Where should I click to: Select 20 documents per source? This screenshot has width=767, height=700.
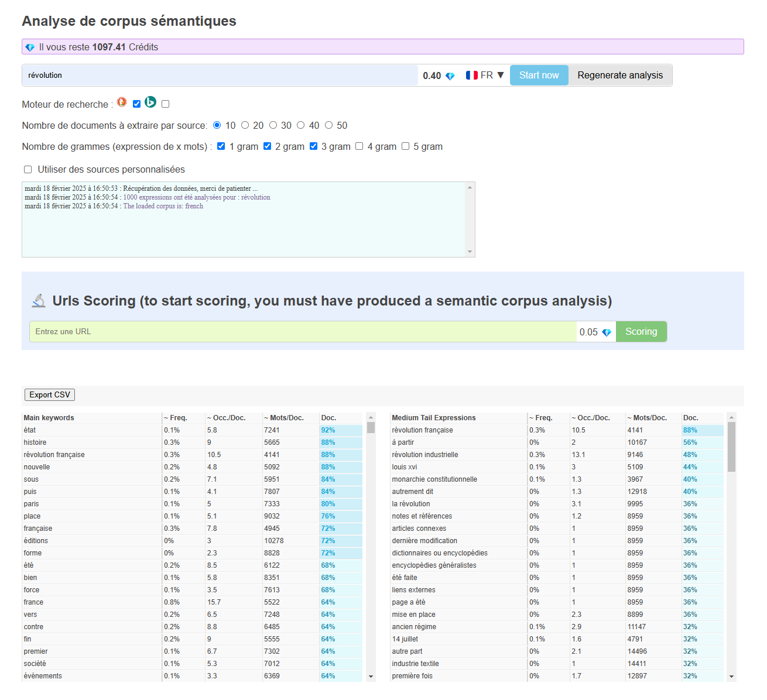click(245, 125)
